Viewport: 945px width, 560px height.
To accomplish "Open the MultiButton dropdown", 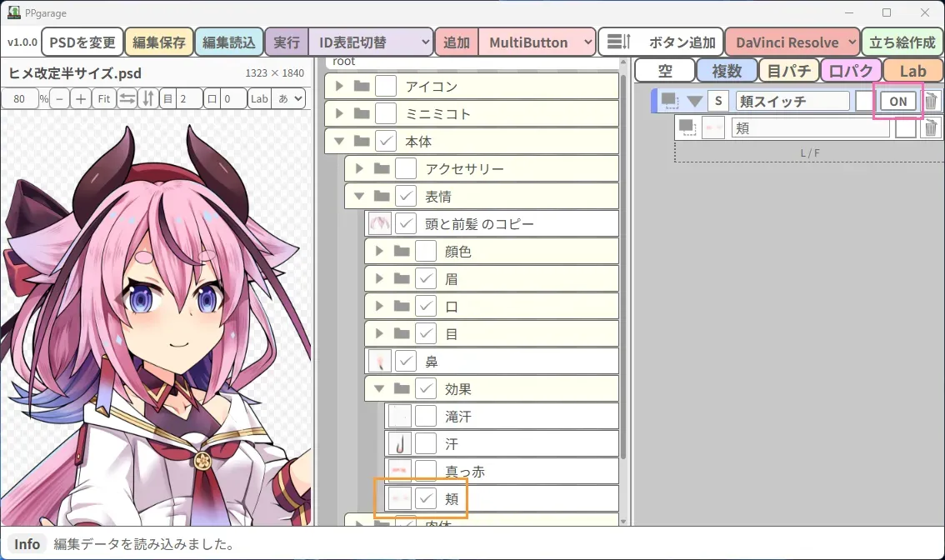I will 537,42.
